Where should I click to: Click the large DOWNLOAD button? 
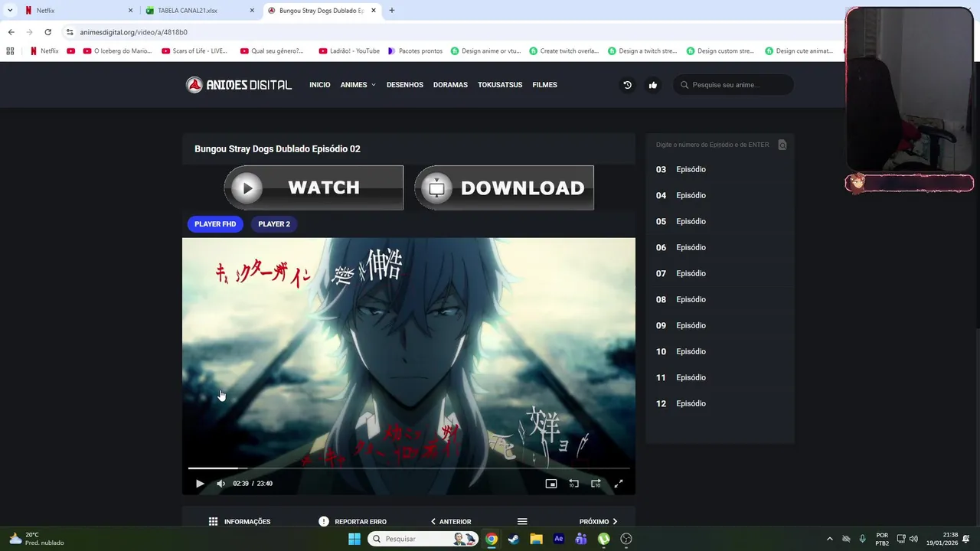[504, 187]
